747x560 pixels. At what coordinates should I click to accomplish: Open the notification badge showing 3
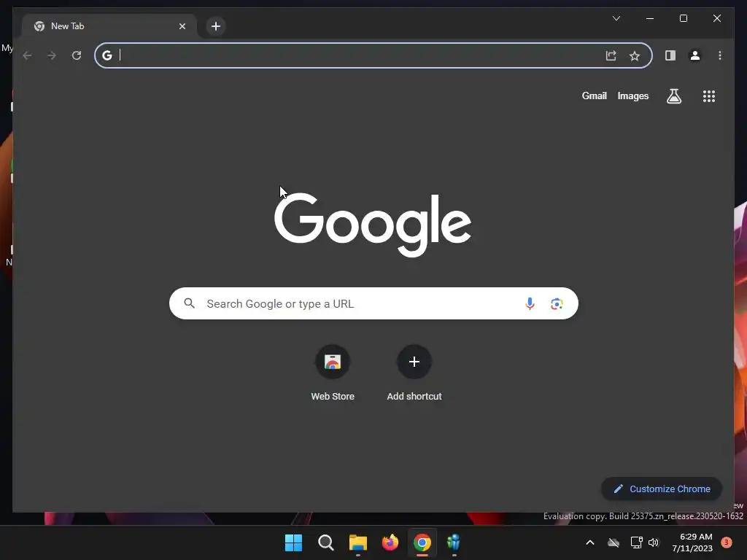726,542
